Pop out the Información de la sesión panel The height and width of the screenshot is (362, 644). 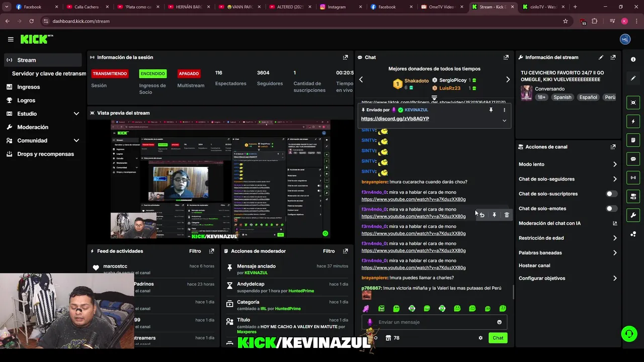(x=345, y=57)
